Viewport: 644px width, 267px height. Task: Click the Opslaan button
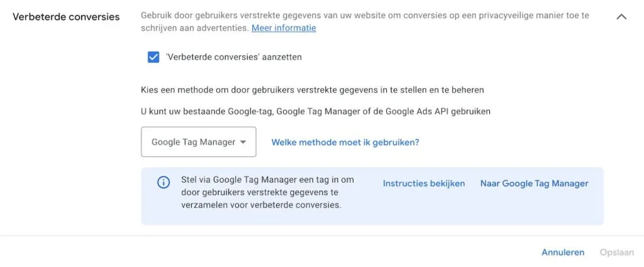[x=616, y=252]
